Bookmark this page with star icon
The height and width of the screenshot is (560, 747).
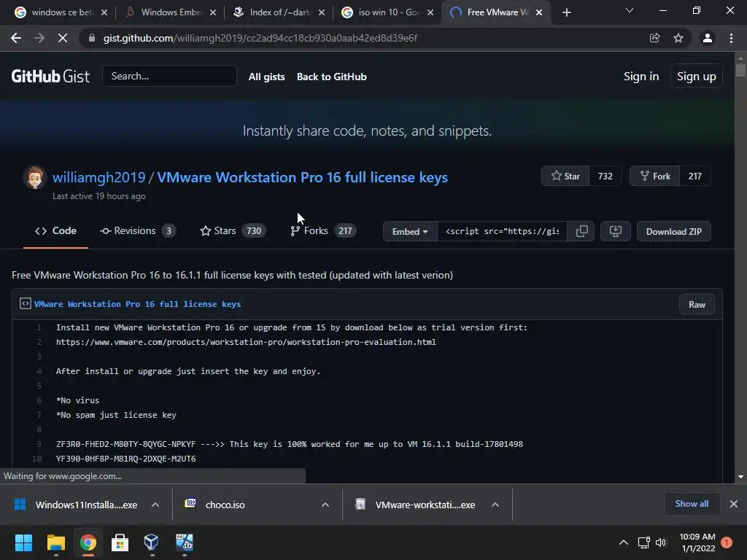[678, 38]
